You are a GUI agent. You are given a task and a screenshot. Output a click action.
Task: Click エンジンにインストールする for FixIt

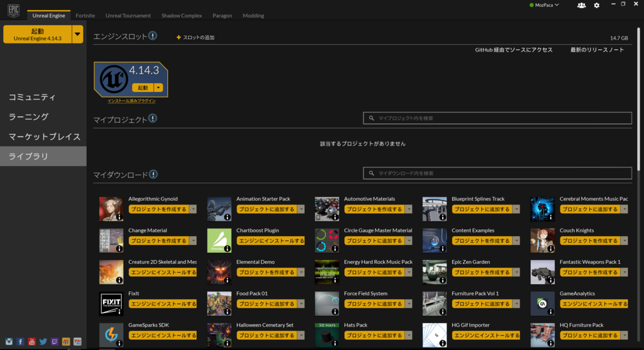click(x=163, y=304)
